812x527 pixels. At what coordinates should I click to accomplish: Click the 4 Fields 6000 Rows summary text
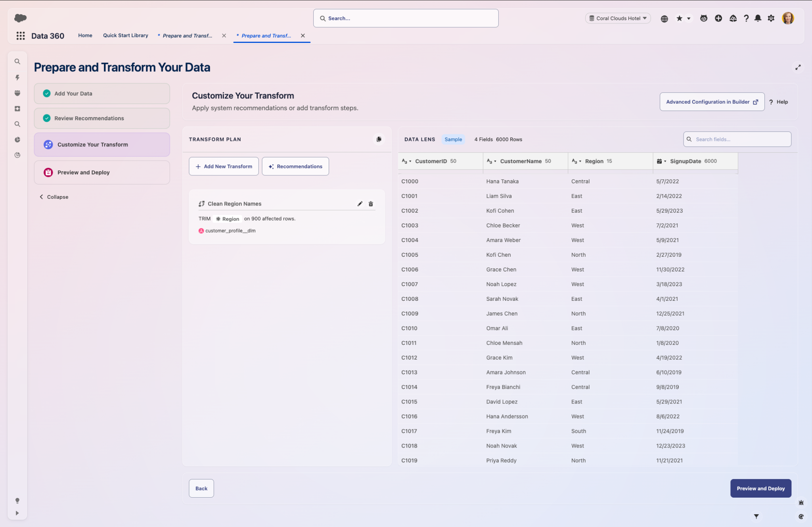498,139
